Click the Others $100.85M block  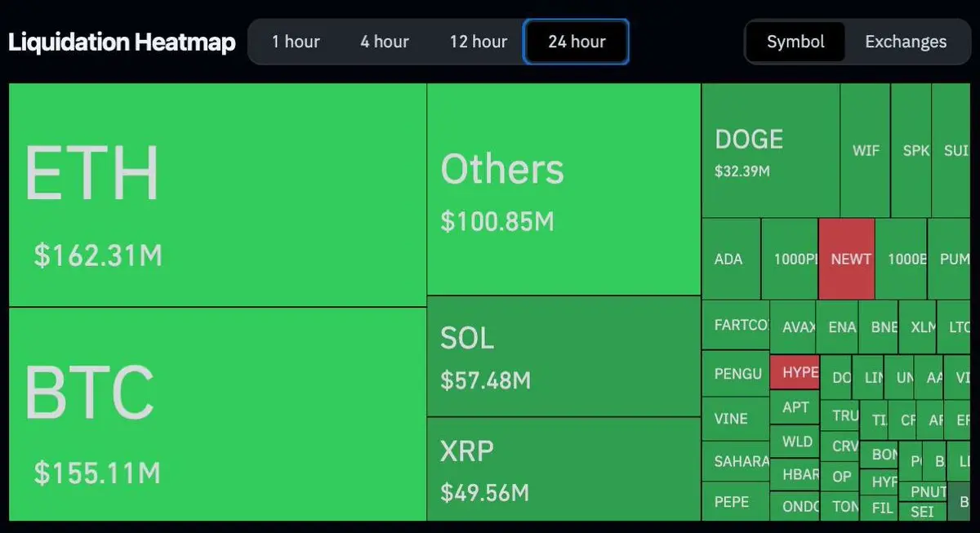[x=563, y=189]
